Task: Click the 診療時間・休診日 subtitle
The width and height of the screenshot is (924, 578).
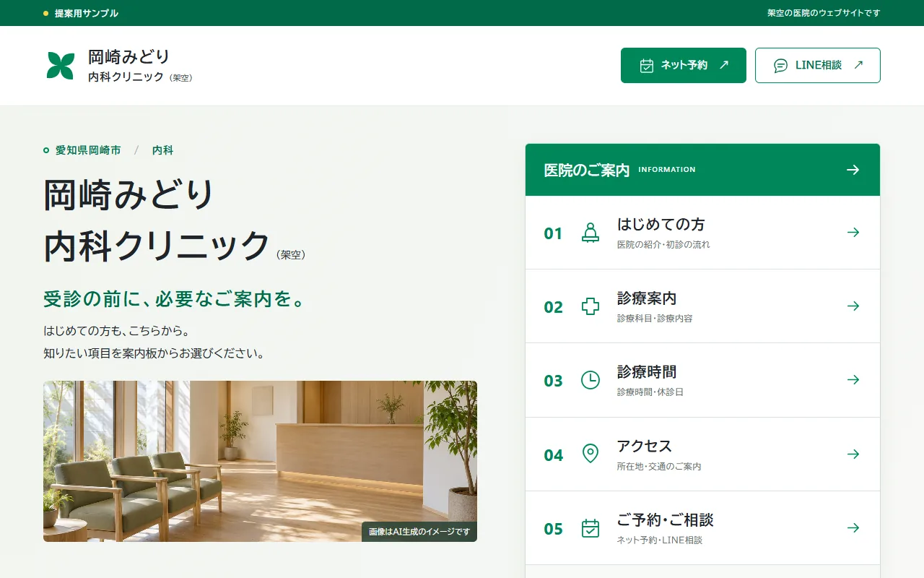Action: pyautogui.click(x=650, y=392)
